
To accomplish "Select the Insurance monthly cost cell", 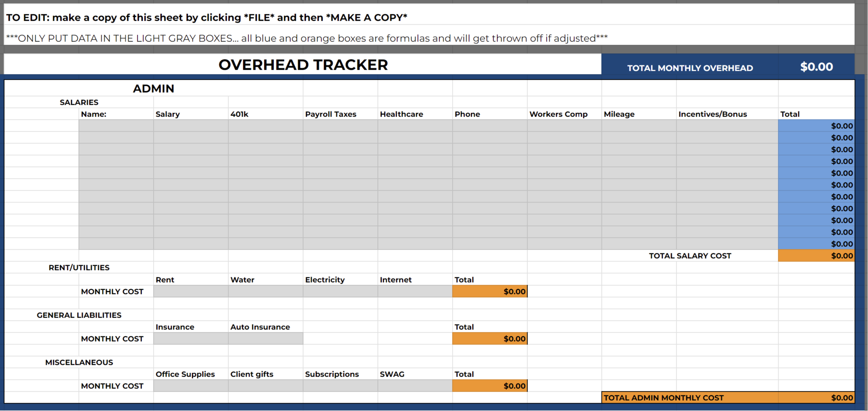I will [x=191, y=338].
